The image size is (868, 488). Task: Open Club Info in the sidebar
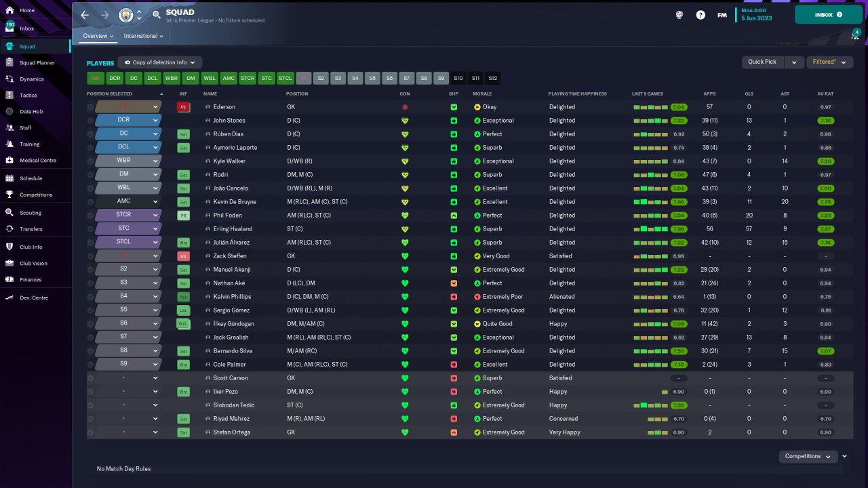(x=31, y=247)
